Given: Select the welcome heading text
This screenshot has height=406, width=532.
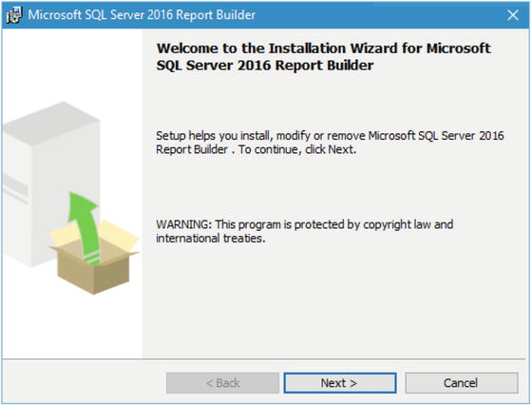Looking at the screenshot, I should click(x=324, y=57).
